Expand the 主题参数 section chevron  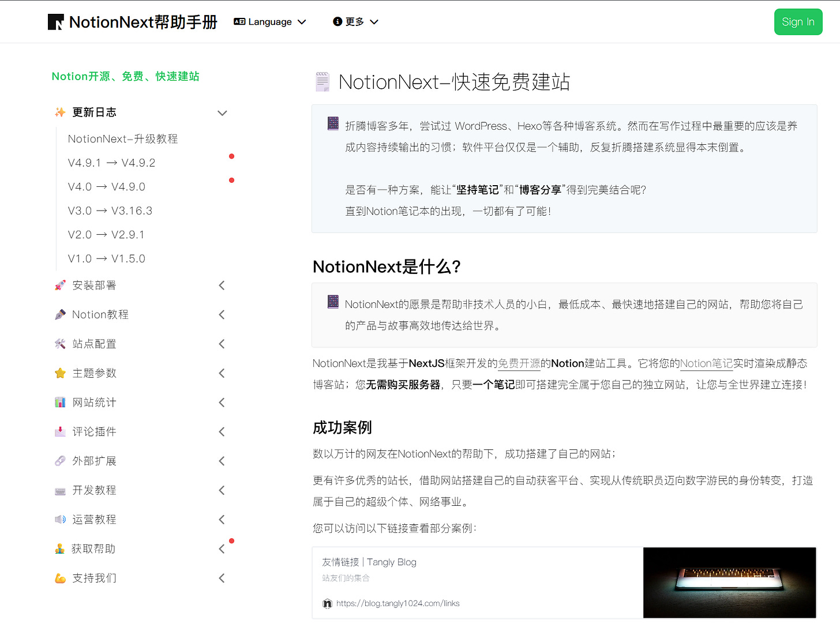point(222,373)
